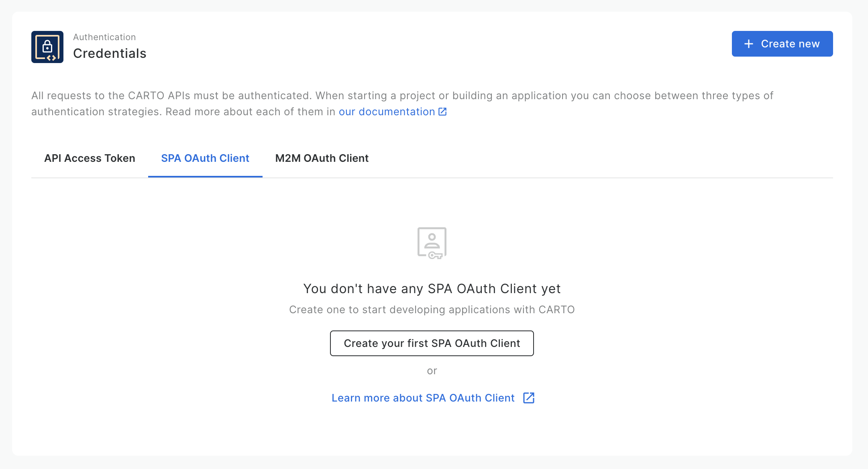The height and width of the screenshot is (469, 868).
Task: Click the user key empty-state icon
Action: point(432,243)
